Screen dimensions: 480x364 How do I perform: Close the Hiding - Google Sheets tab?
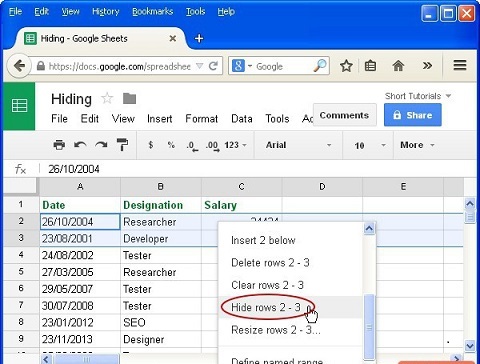[173, 39]
